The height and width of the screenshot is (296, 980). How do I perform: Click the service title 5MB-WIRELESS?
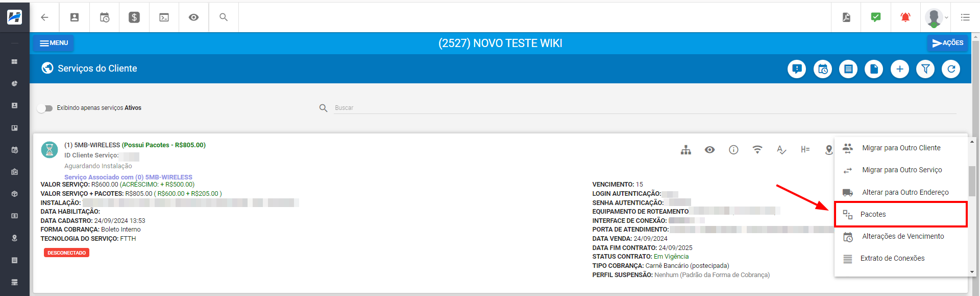[x=97, y=145]
